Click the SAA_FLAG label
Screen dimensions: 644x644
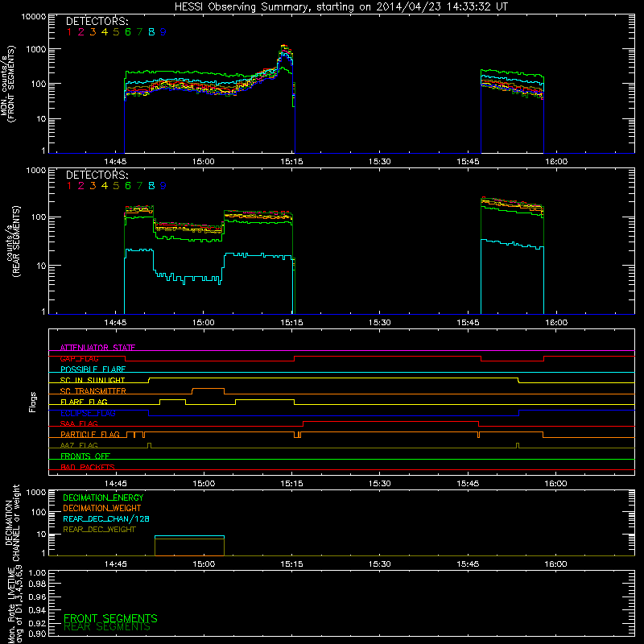pos(79,423)
